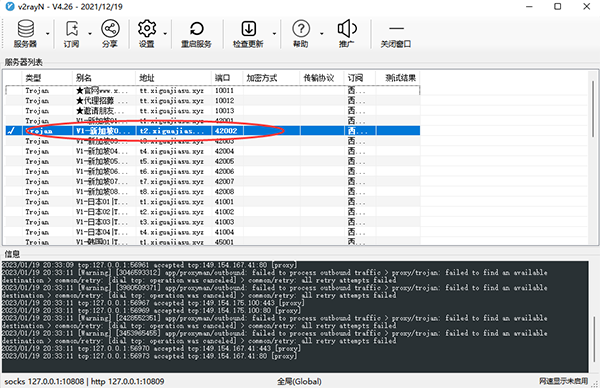Click the checkmark on the active 42002 server
This screenshot has height=388, width=600.
(x=11, y=131)
